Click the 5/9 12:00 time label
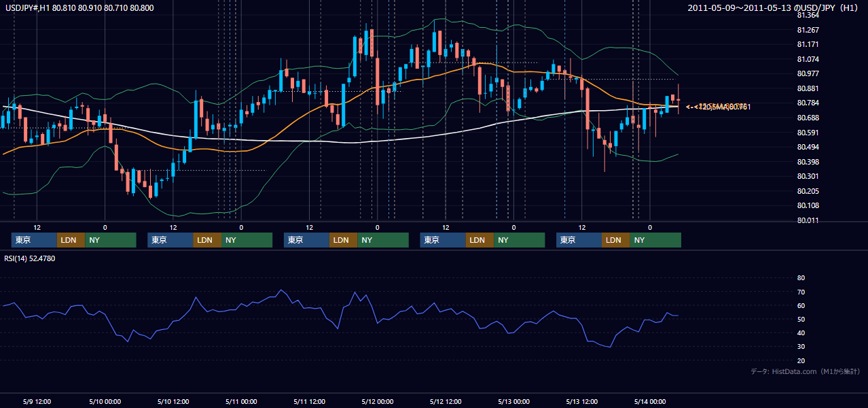The height and width of the screenshot is (408, 868). tap(37, 401)
